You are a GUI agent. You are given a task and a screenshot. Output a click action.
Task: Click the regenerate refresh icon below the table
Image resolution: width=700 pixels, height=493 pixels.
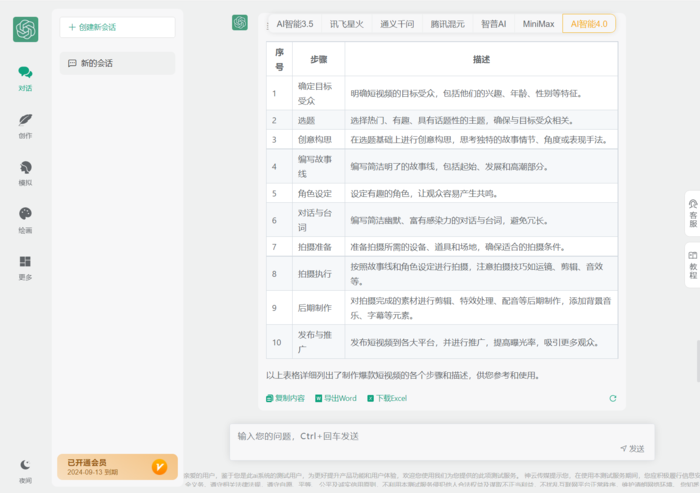pyautogui.click(x=613, y=398)
